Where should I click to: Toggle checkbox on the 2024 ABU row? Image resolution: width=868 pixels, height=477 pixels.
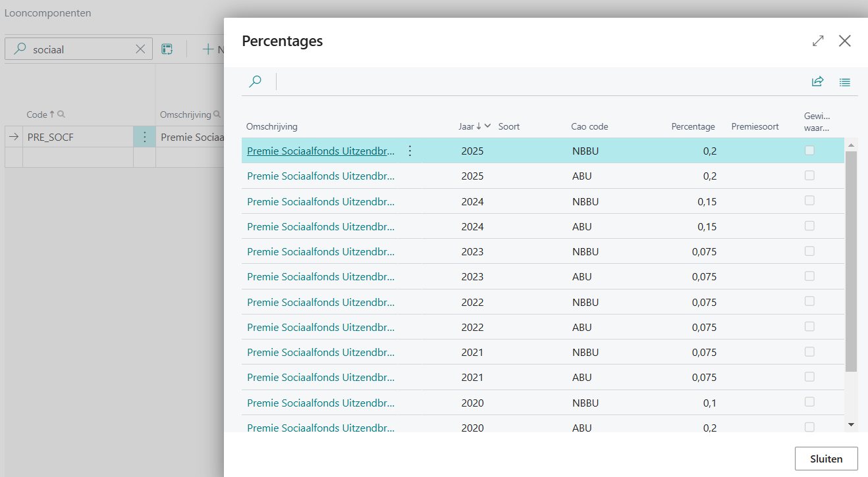(x=809, y=226)
